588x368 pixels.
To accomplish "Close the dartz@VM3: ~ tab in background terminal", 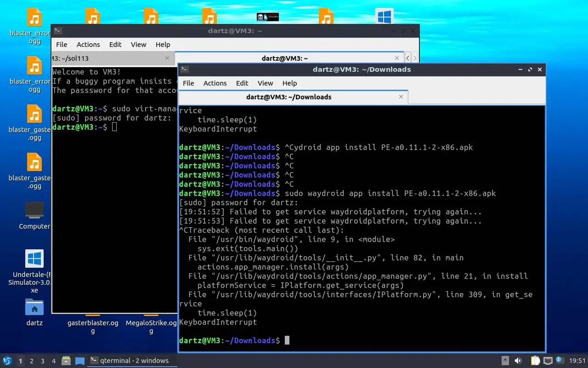I will point(397,58).
